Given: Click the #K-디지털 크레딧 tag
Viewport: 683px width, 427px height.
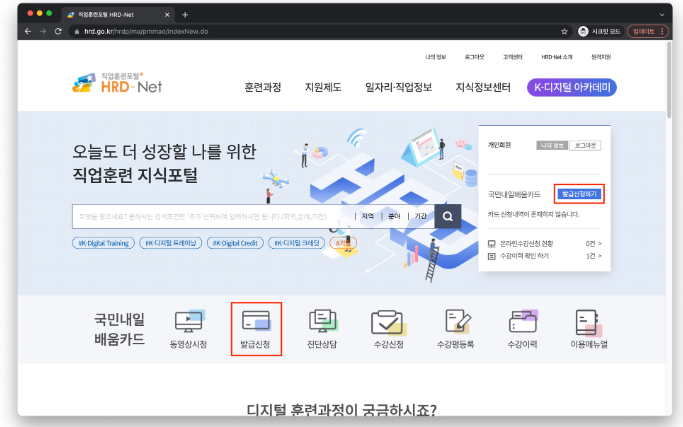Looking at the screenshot, I should (297, 243).
